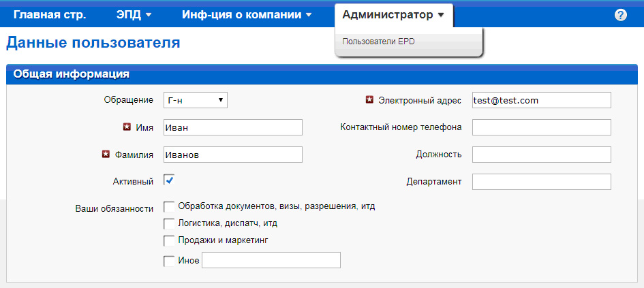Check the Продажи и маркетинг option
Image resolution: width=644 pixels, height=288 pixels.
169,240
